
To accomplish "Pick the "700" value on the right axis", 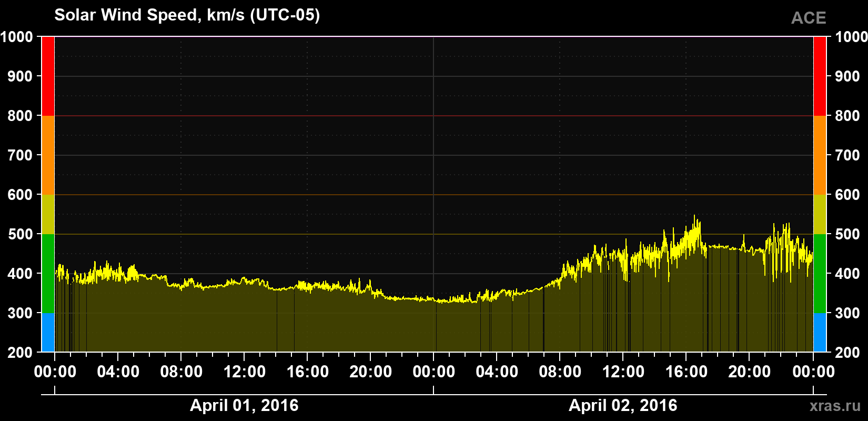I will pyautogui.click(x=847, y=155).
